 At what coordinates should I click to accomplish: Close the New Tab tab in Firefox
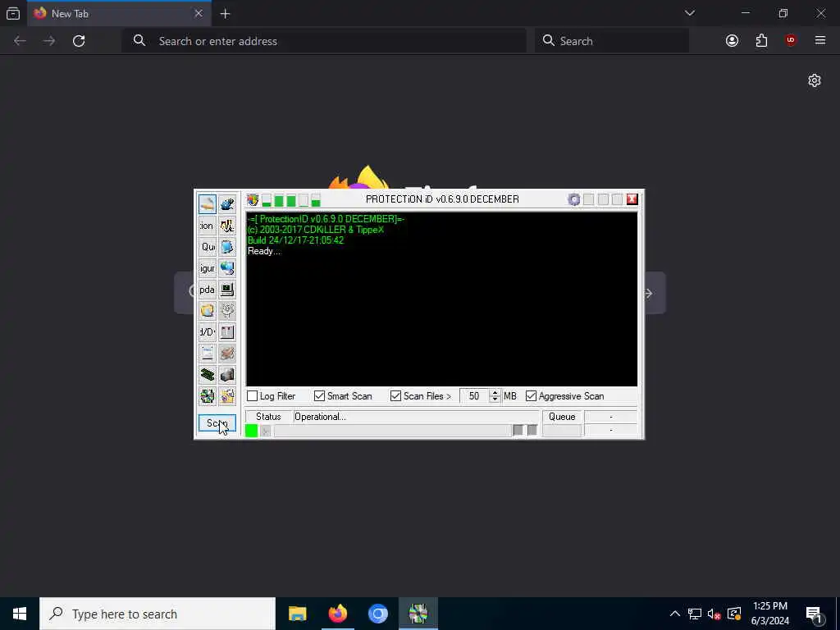point(199,13)
